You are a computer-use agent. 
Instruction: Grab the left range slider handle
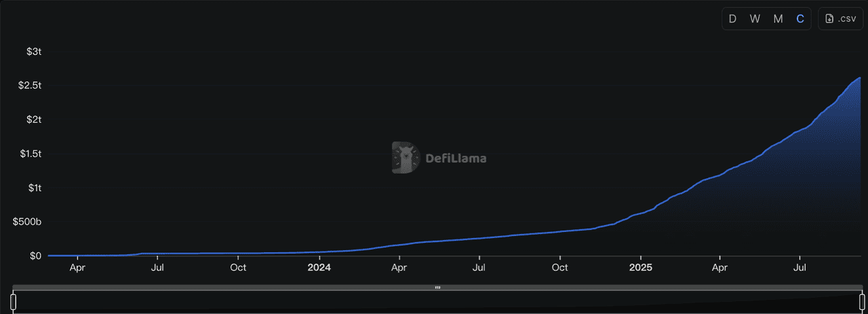pyautogui.click(x=13, y=301)
